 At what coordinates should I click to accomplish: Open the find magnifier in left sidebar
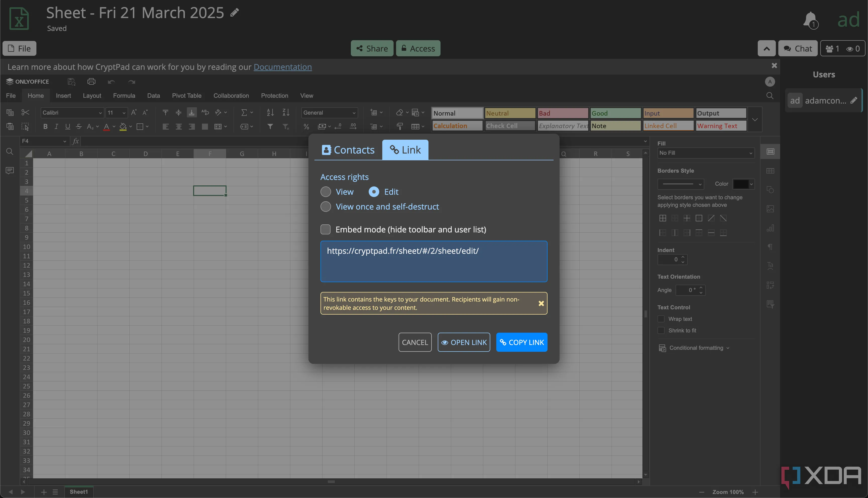10,152
